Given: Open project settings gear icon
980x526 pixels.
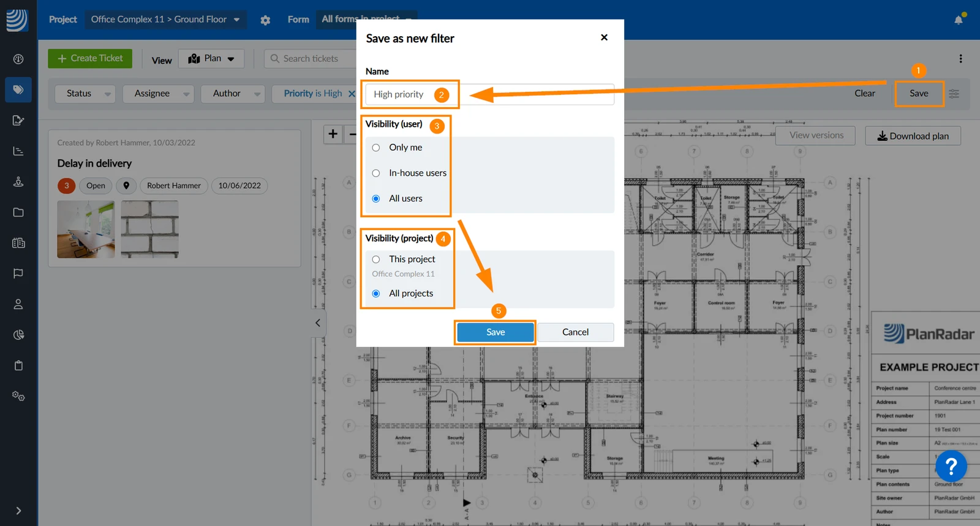Looking at the screenshot, I should 265,20.
